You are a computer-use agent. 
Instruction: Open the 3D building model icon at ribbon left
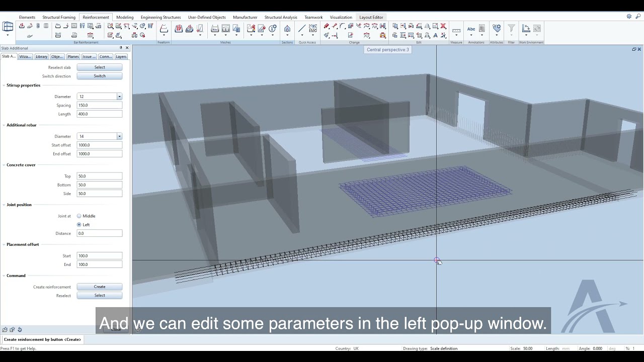click(x=8, y=27)
